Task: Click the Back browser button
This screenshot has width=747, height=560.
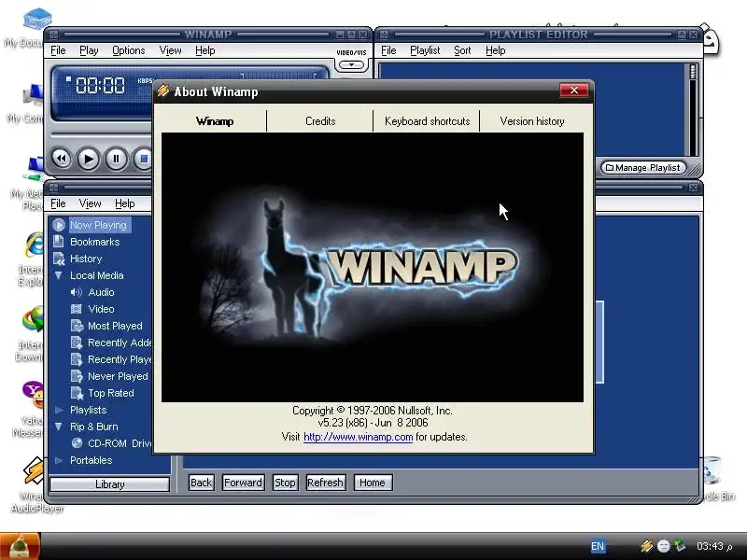Action: click(201, 483)
